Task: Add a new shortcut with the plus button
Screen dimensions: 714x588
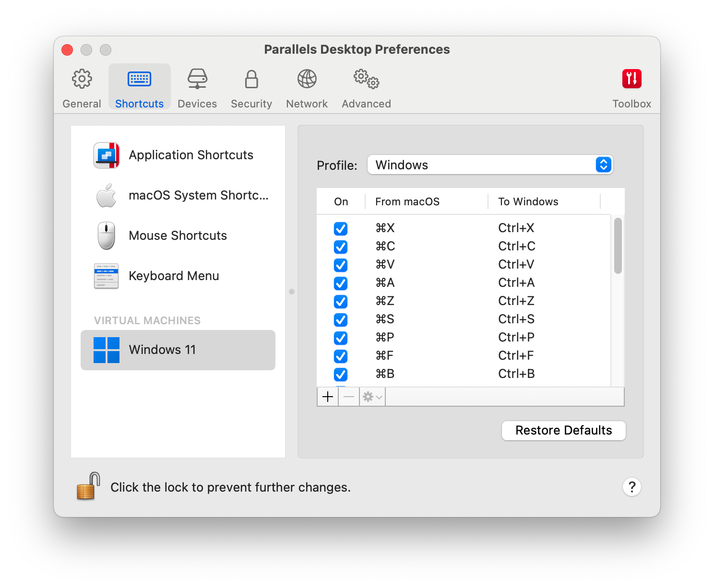Action: click(x=327, y=397)
